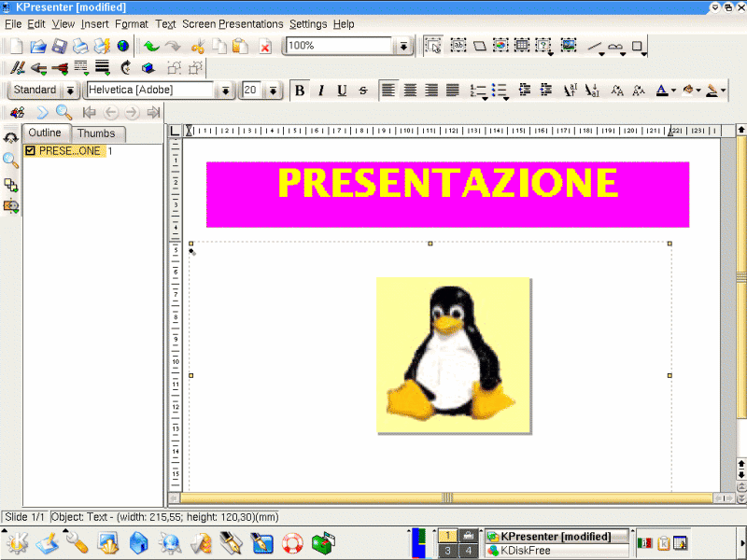The height and width of the screenshot is (560, 747).
Task: Justify the text alignment
Action: point(453,90)
